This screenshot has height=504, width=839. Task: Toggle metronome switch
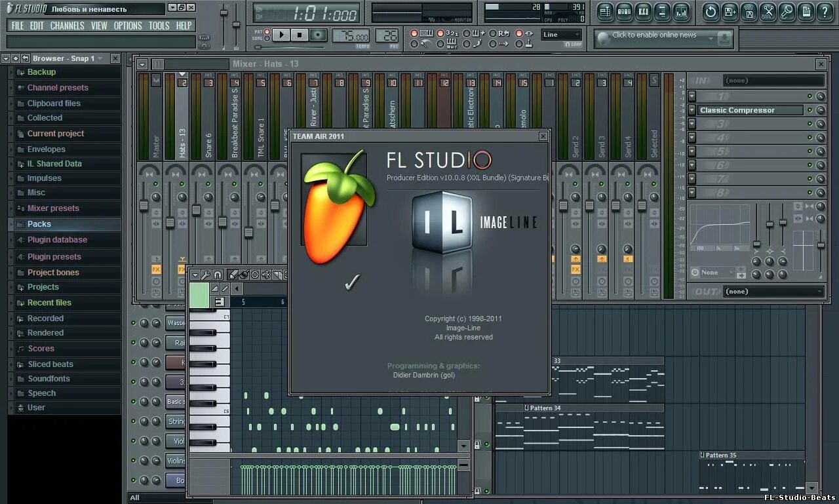(414, 44)
